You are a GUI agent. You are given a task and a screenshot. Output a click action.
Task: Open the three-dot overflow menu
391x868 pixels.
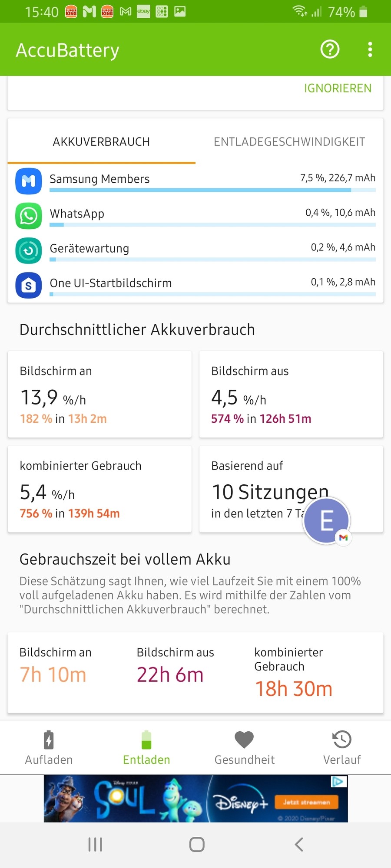(x=370, y=49)
